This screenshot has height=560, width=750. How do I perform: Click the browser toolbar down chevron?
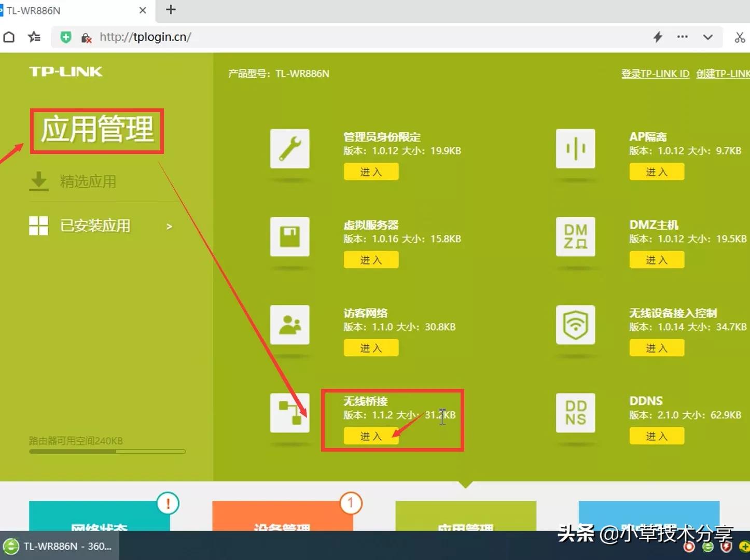708,37
